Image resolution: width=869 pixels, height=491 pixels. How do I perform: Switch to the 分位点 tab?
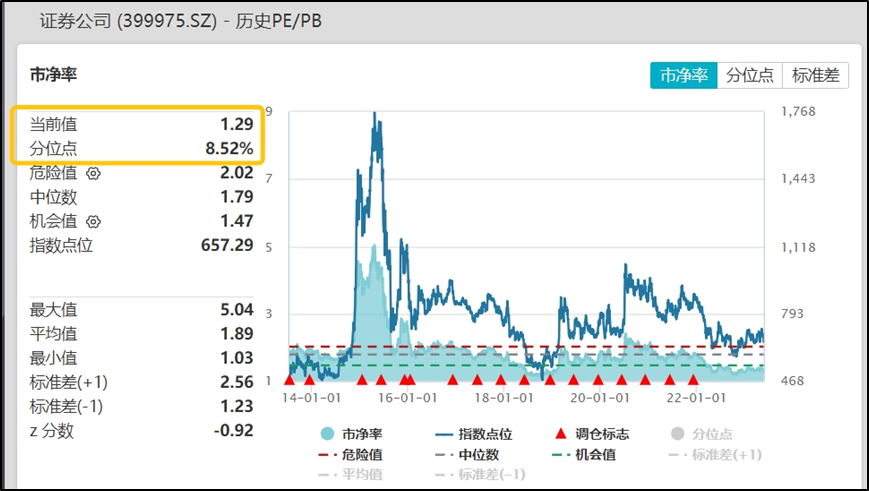point(750,75)
